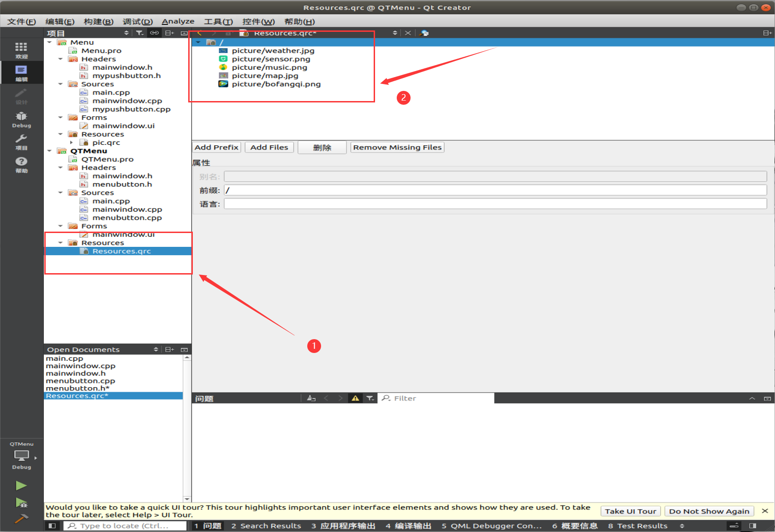Switch to Edit mode in sidebar

point(21,73)
